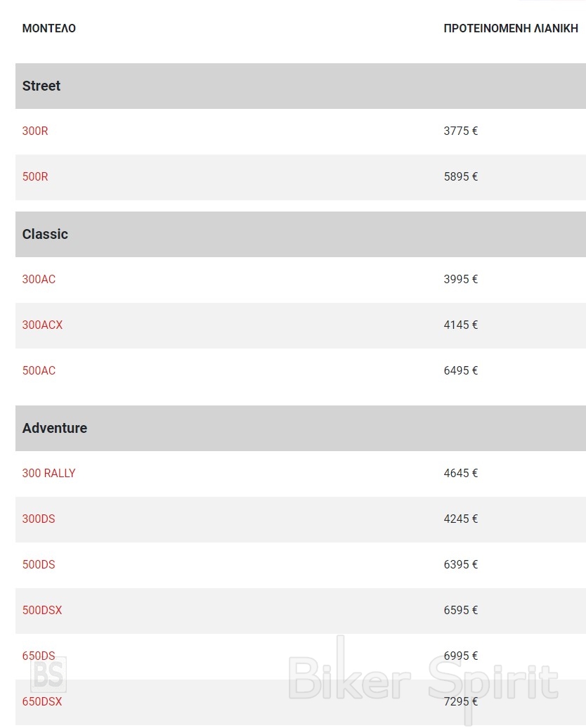Screen dimensions: 586x728
Task: Click the ΠΡΟΤΕΙΝΟΜΕΝΗ ΛΙΑΝΙΚΗ column header
Action: (511, 29)
